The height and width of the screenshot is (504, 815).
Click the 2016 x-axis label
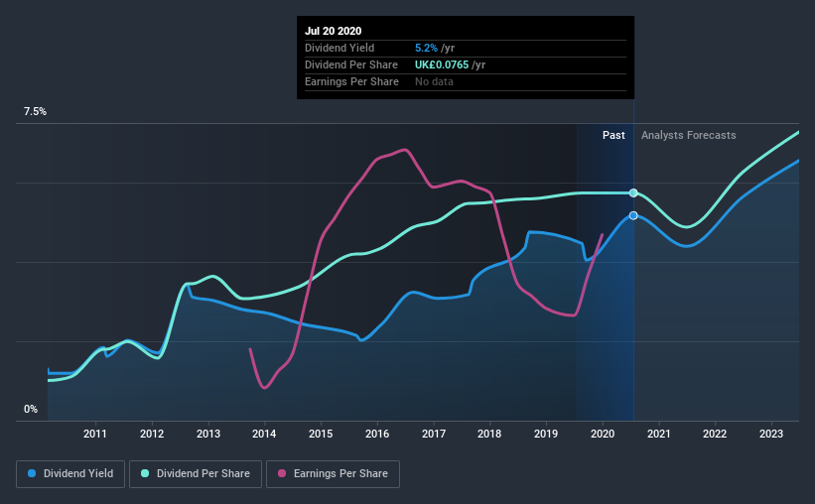coord(377,434)
